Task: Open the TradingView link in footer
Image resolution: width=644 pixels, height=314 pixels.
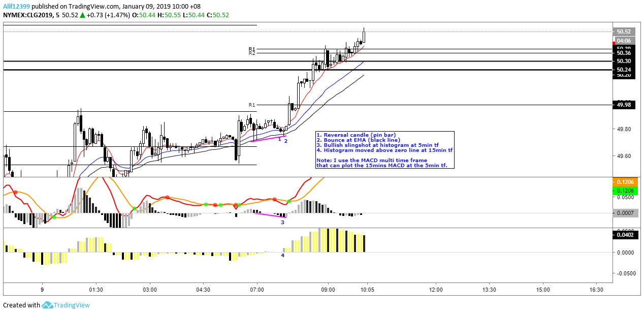Action: click(72, 305)
